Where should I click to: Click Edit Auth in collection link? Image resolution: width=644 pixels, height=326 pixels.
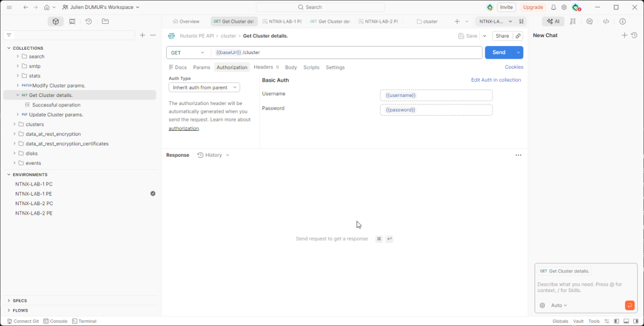(496, 80)
